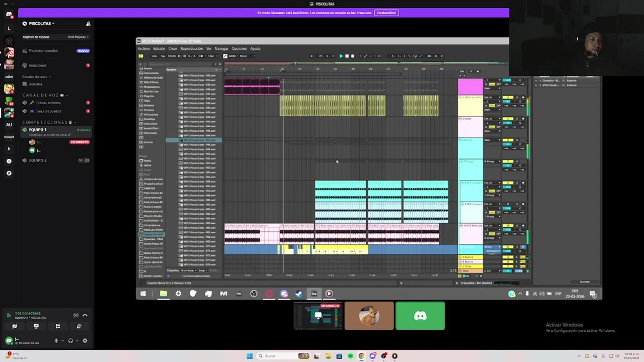Image resolution: width=644 pixels, height=362 pixels.
Task: Click the add a server plus icon
Action: (9, 161)
